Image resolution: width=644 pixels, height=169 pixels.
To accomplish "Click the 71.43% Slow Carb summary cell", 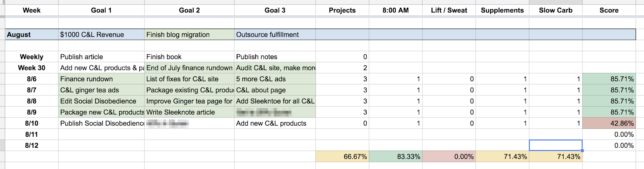I will coord(556,157).
